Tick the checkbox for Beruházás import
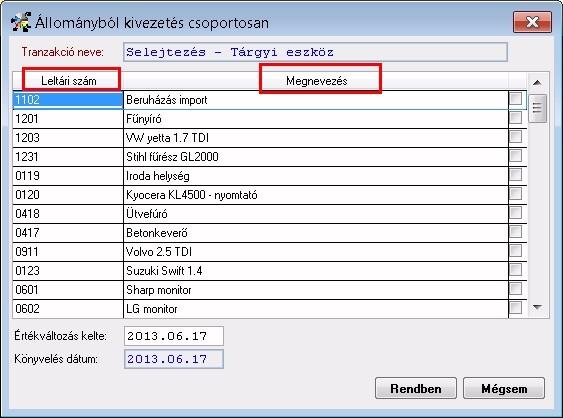Screen dimensions: 563x418 point(516,98)
